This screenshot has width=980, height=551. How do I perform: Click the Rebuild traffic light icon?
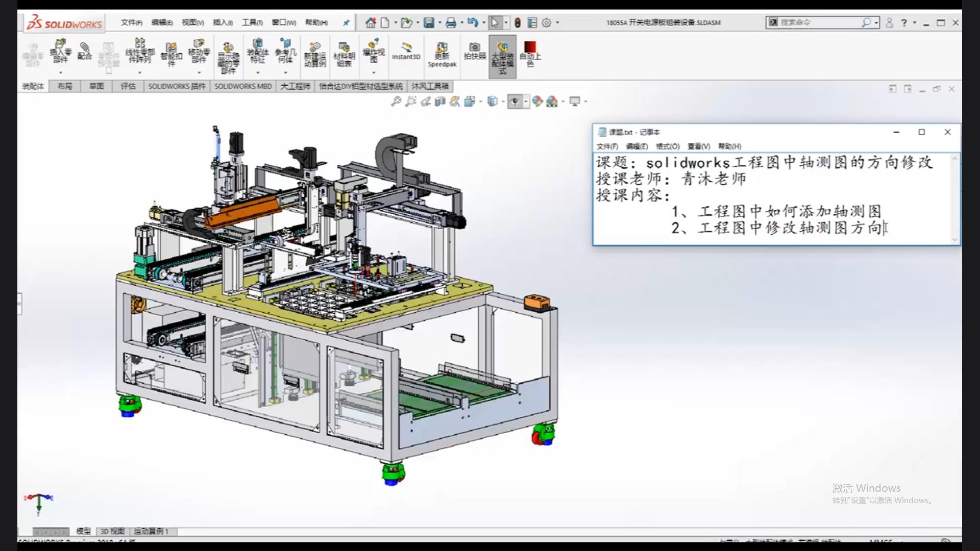pos(518,22)
